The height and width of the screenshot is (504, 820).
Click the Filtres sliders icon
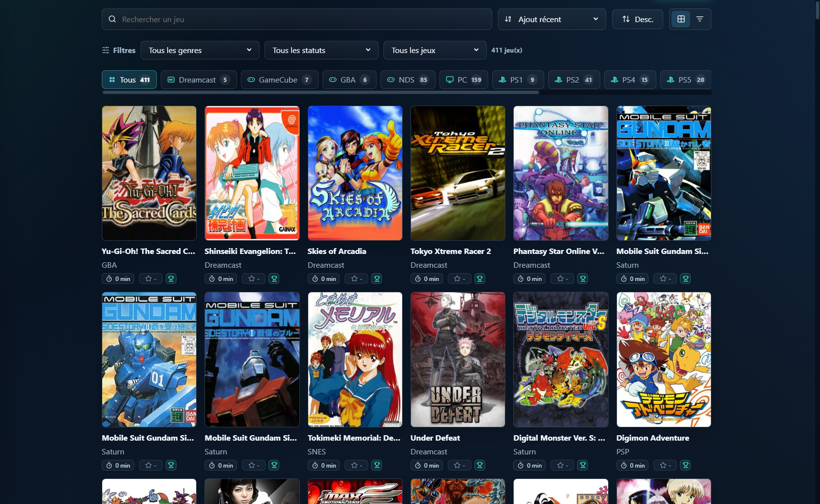[106, 50]
